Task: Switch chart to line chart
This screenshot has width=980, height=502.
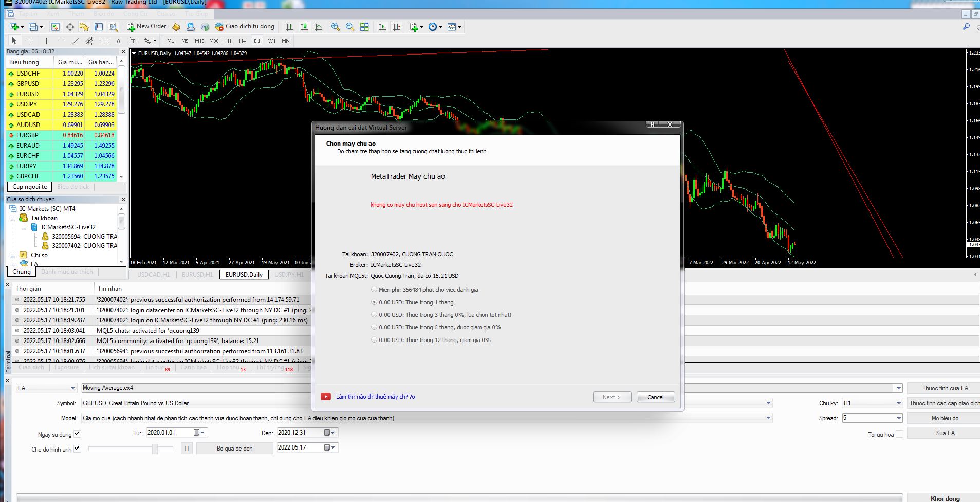Action: (x=319, y=27)
